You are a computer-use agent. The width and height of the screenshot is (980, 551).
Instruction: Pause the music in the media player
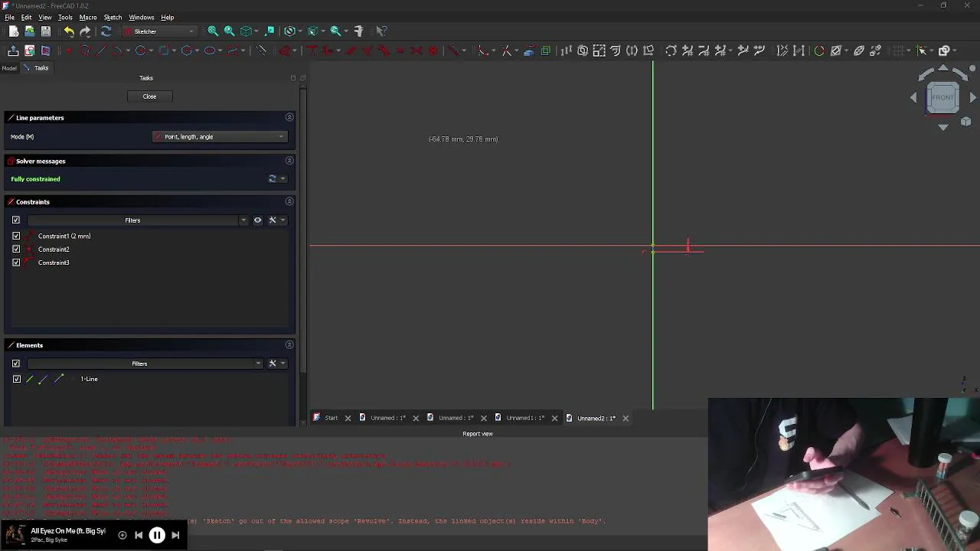pyautogui.click(x=156, y=536)
